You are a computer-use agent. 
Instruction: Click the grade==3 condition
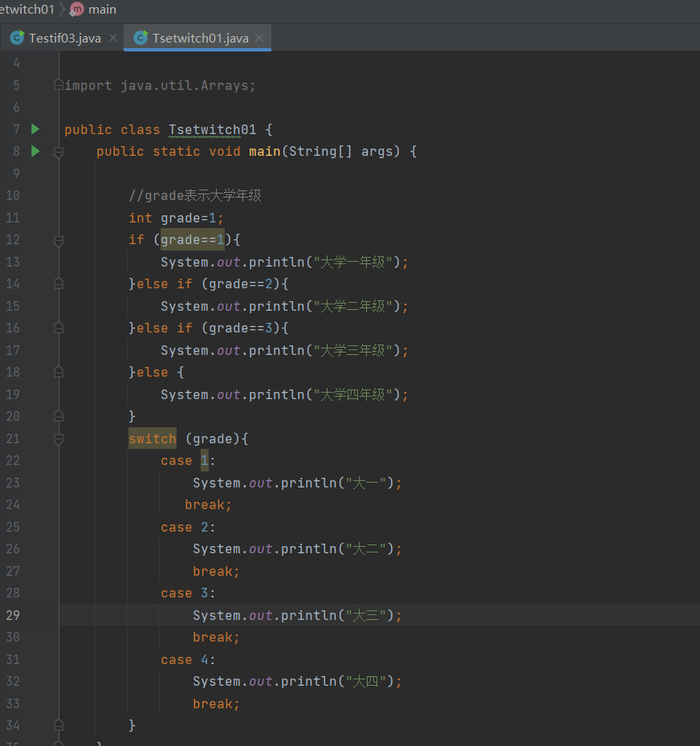[x=241, y=328]
